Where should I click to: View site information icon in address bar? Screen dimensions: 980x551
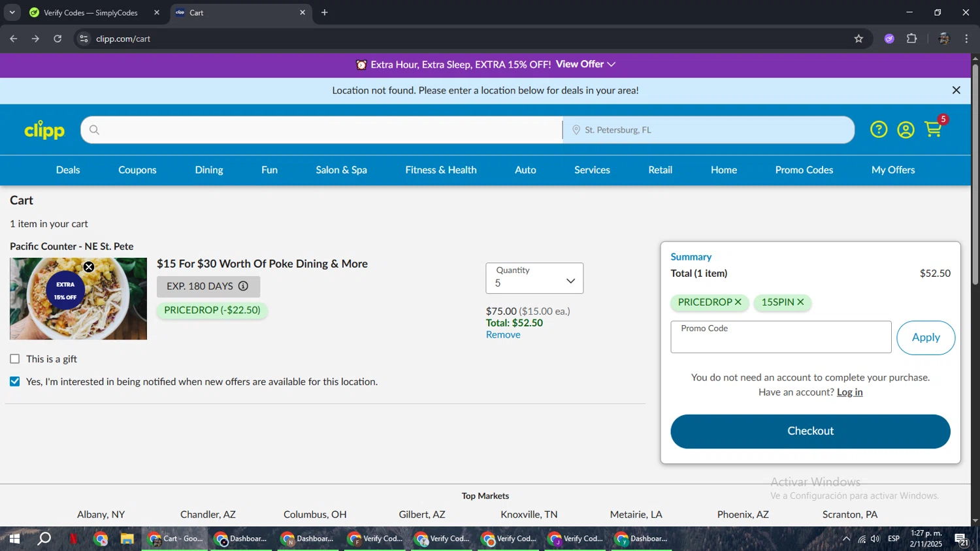point(84,39)
